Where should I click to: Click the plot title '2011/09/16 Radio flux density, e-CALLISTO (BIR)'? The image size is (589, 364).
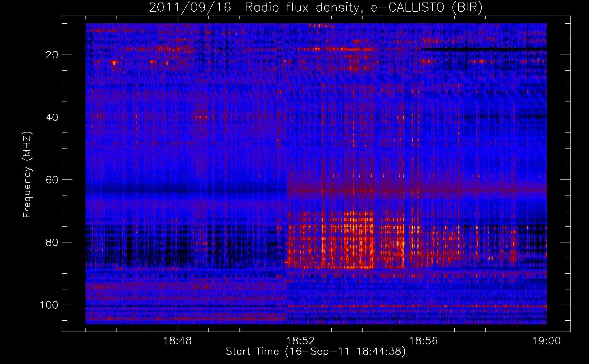click(316, 8)
